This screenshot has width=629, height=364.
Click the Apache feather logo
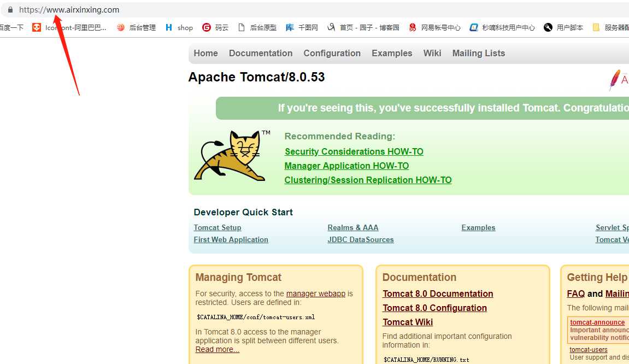tap(615, 79)
